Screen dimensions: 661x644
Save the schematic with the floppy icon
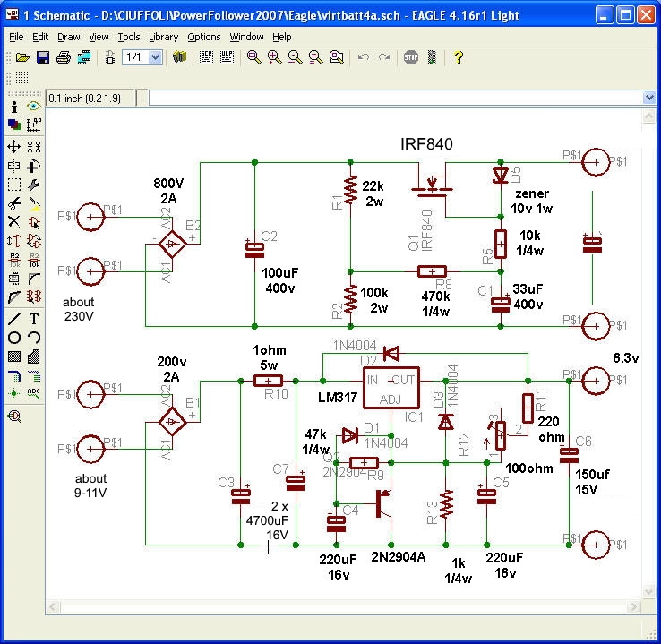42,57
